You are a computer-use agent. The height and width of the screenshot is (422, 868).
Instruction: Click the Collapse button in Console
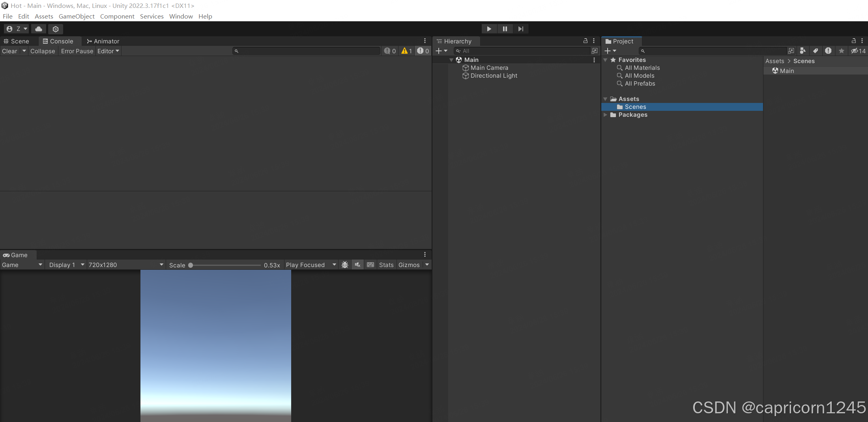[43, 51]
